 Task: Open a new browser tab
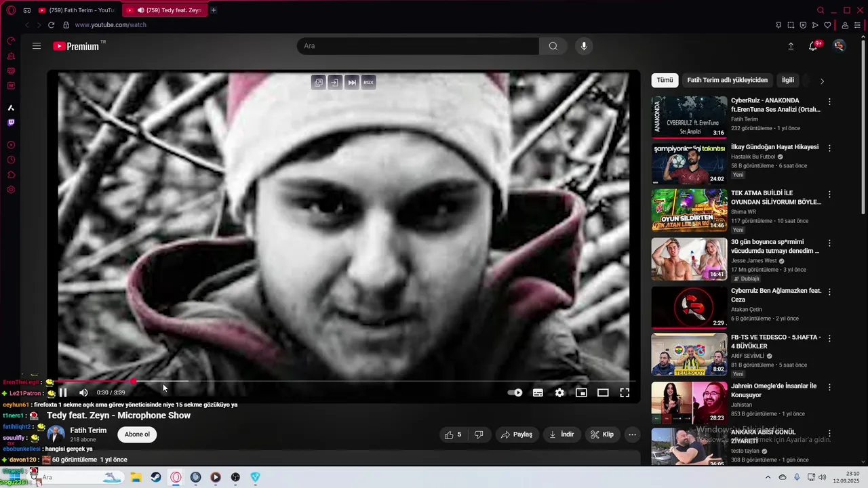[x=213, y=10]
